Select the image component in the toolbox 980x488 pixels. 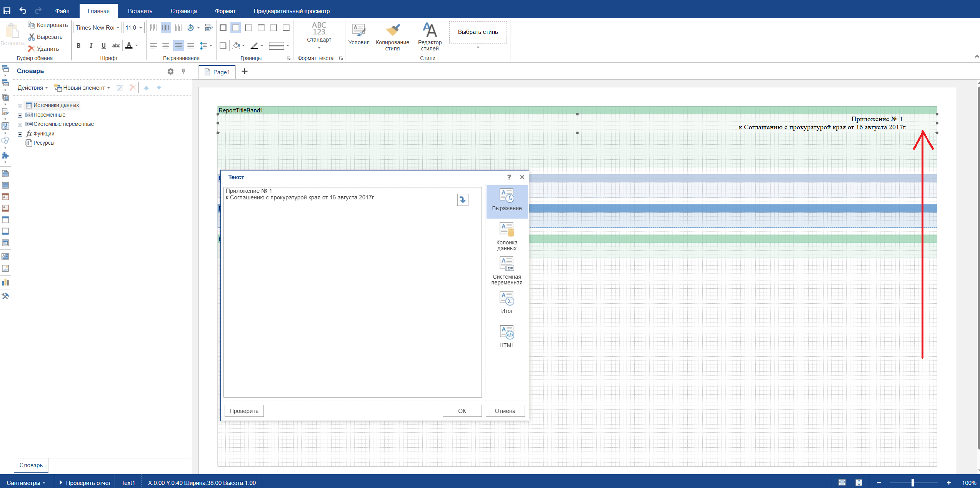pos(5,268)
